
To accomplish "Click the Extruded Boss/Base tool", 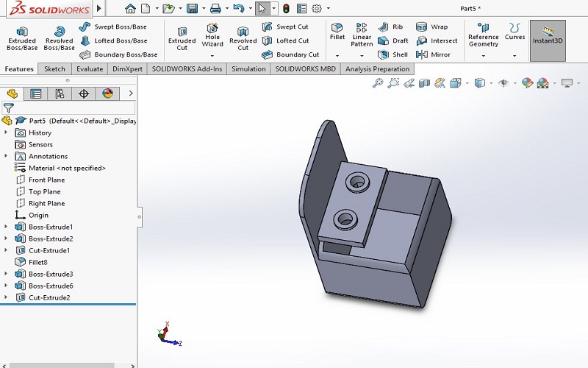I will 22,39.
